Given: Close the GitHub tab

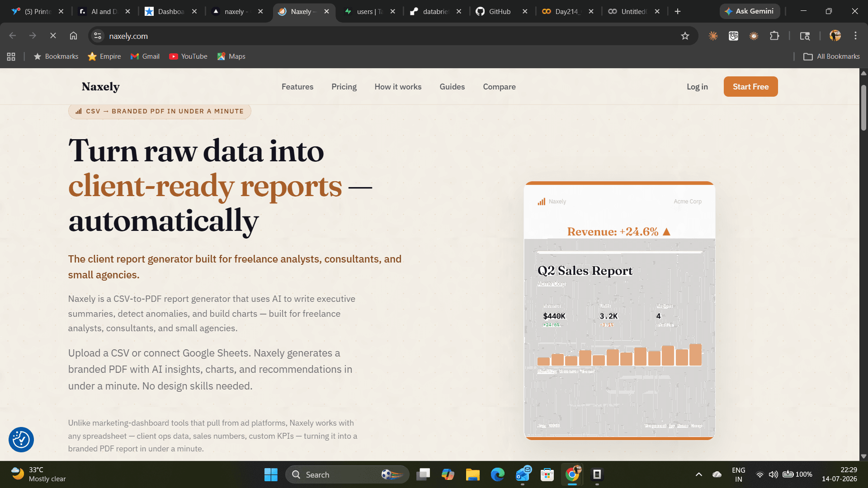Looking at the screenshot, I should click(x=525, y=12).
